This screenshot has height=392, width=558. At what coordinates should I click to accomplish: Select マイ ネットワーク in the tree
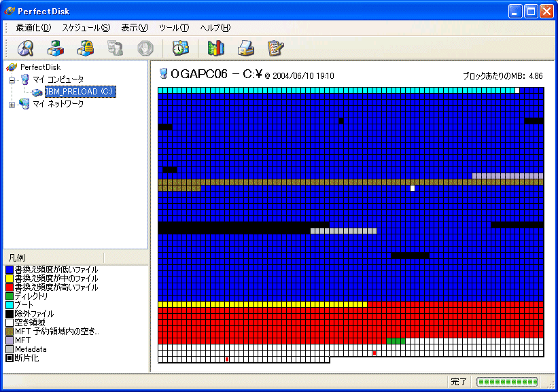[x=58, y=104]
